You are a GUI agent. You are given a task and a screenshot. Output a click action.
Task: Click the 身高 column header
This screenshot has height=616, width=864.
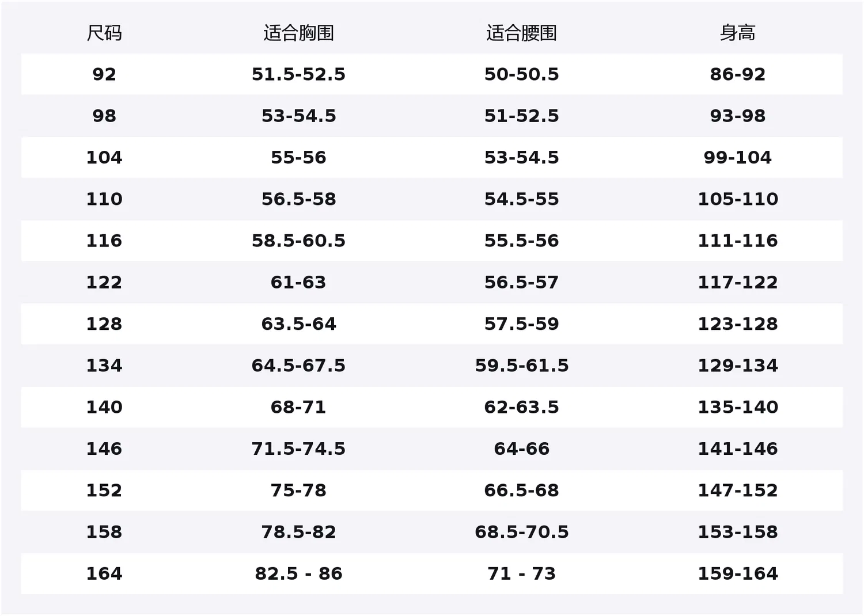tap(737, 33)
